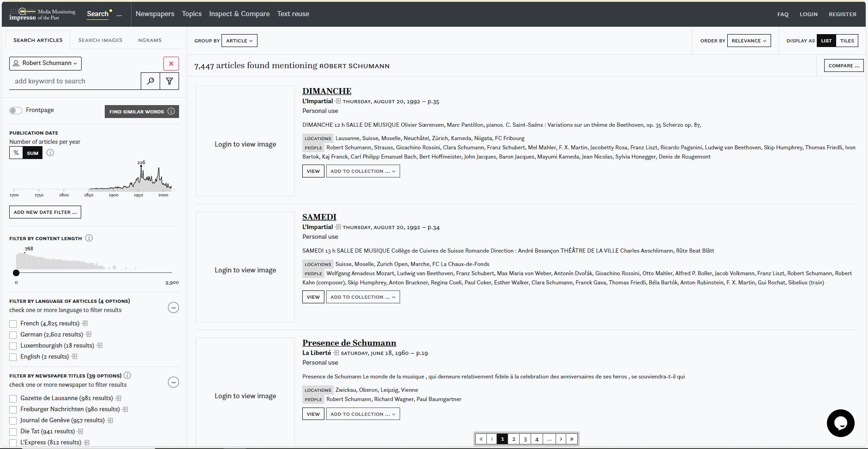
Task: Go to previous results page arrow
Action: [x=492, y=439]
